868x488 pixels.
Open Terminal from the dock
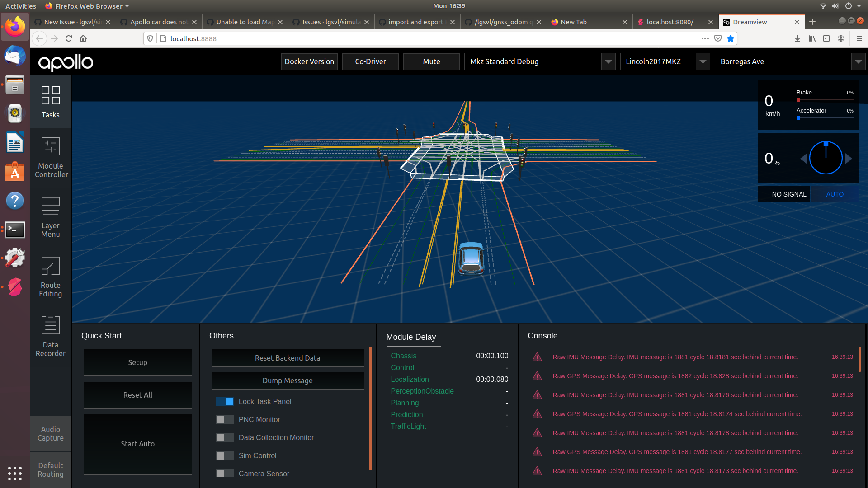15,230
